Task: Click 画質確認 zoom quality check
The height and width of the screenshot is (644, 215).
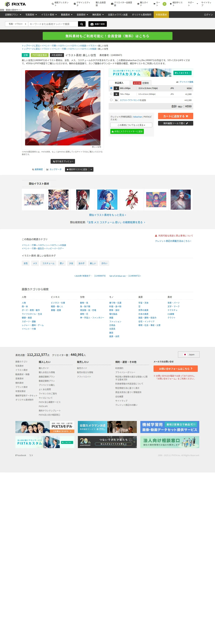Action: 37,169
